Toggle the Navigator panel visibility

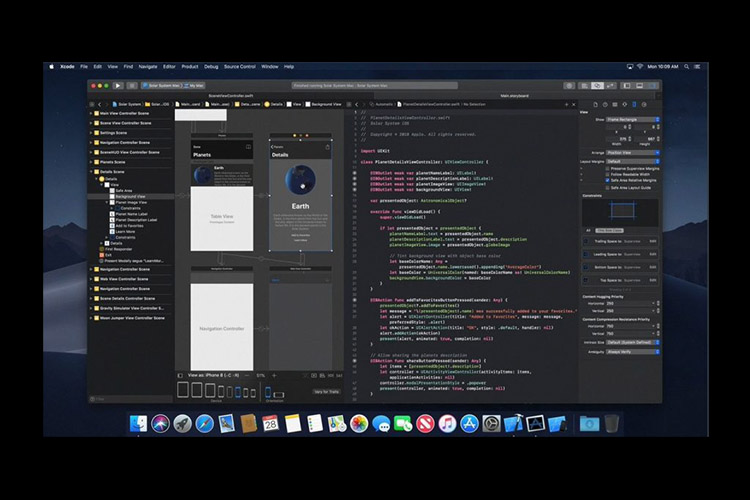627,86
